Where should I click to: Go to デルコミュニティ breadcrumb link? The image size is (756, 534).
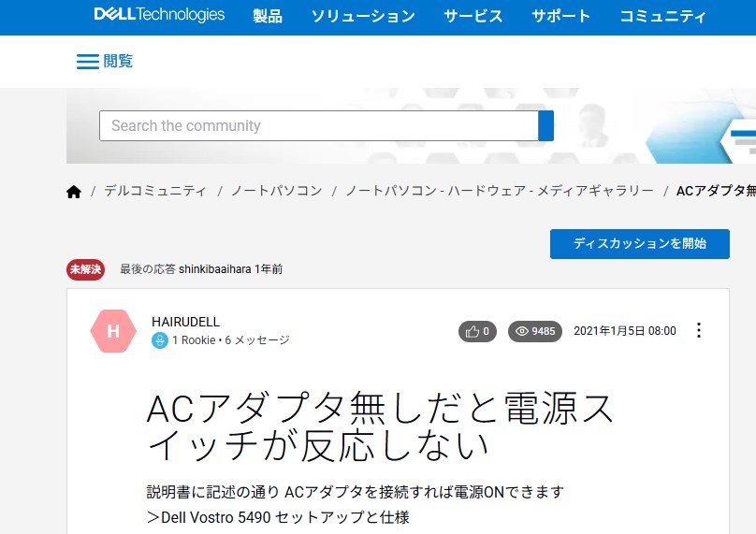click(x=155, y=191)
